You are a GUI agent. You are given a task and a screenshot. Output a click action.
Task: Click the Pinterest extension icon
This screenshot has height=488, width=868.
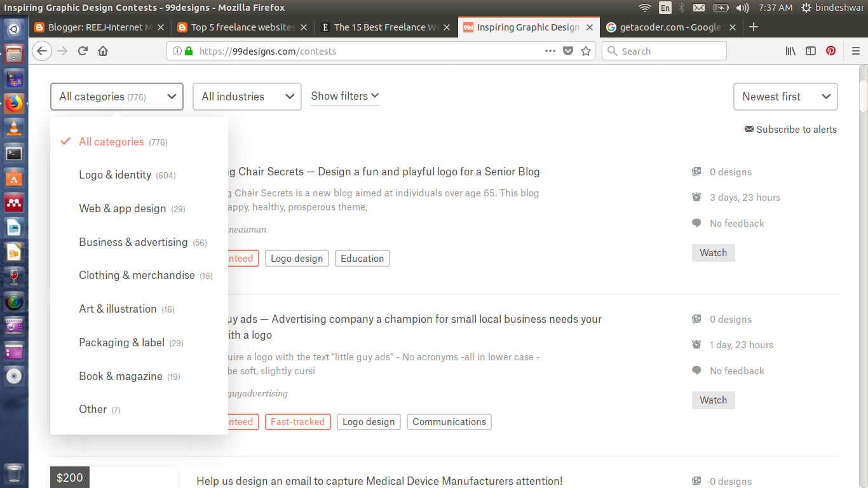[831, 51]
